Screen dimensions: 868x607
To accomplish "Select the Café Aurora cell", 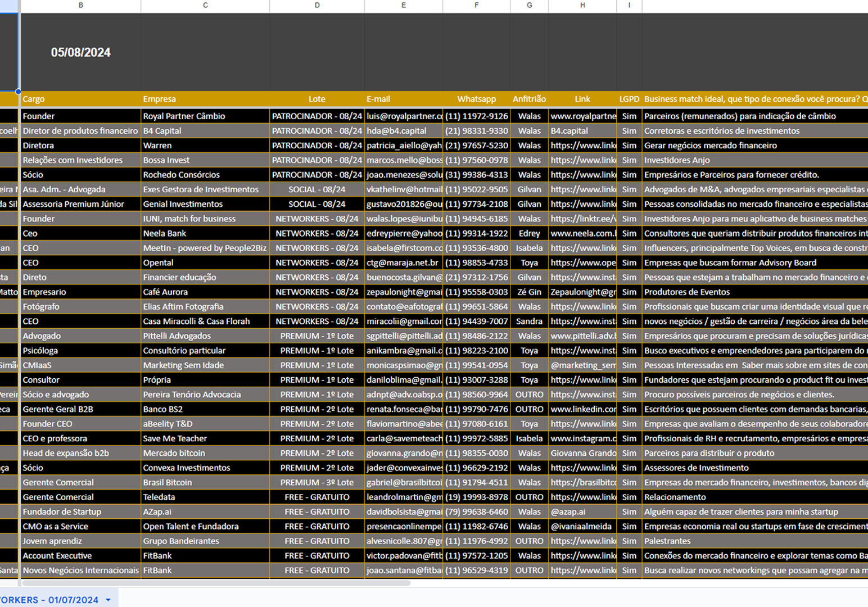I will [205, 292].
